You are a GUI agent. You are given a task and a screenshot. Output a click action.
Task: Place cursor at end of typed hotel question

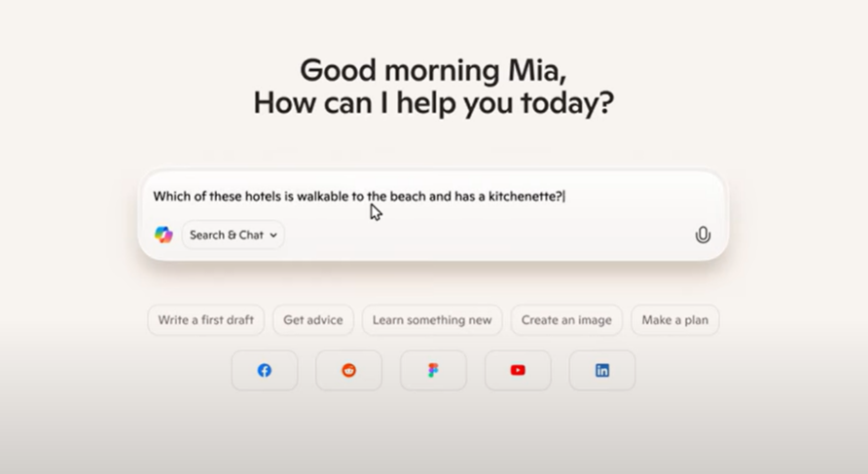(565, 197)
